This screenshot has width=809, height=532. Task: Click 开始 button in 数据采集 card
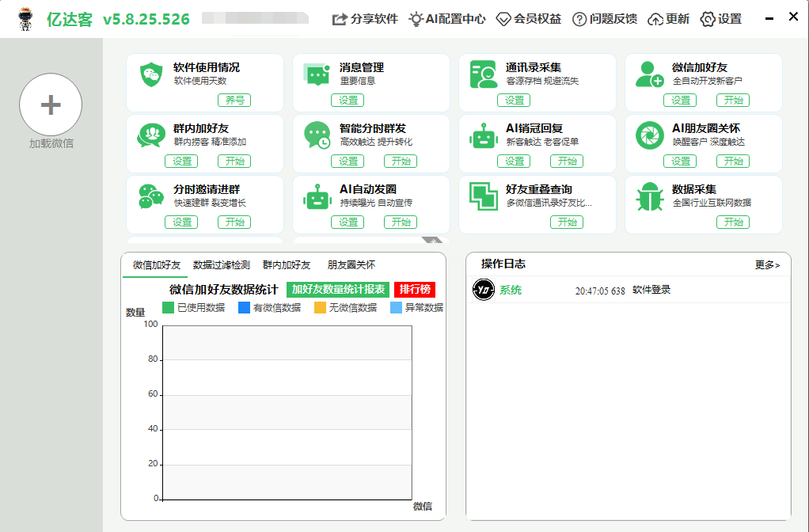[x=733, y=222]
